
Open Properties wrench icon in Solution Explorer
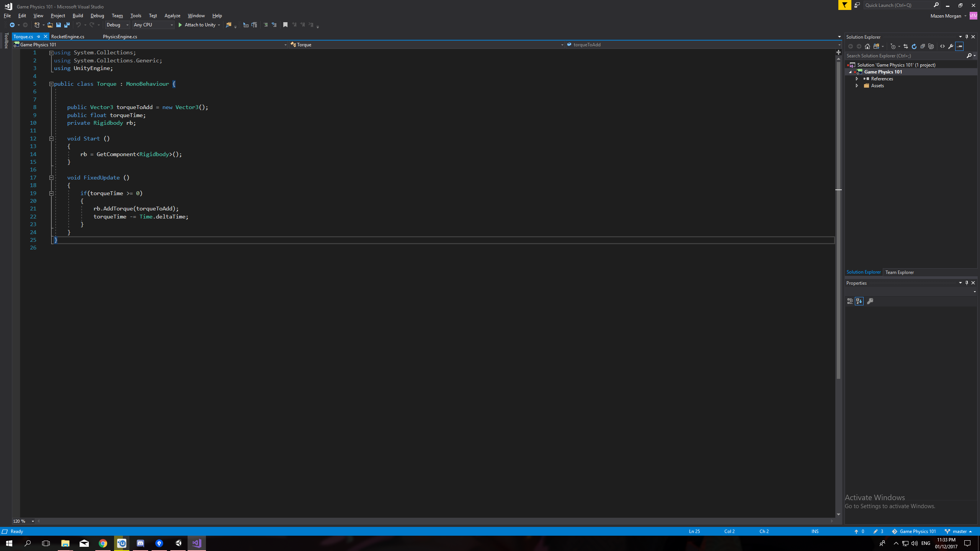951,46
